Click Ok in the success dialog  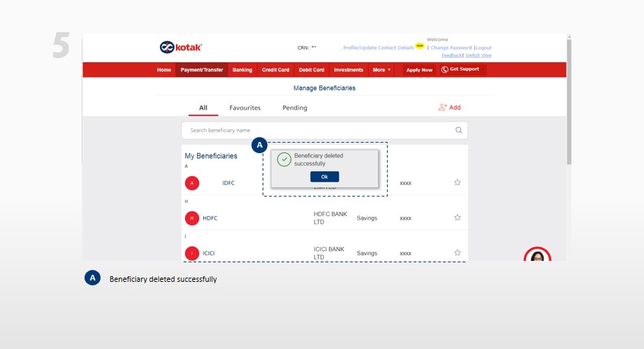point(325,177)
